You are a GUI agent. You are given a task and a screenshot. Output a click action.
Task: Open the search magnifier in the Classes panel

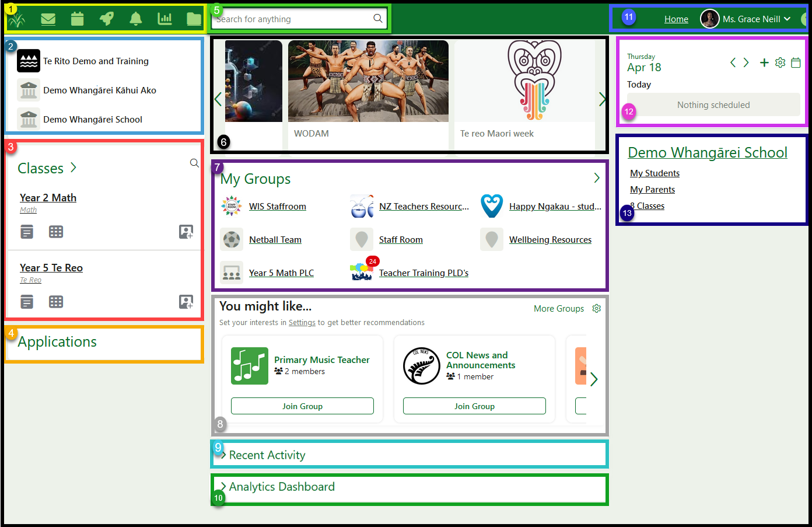pos(194,163)
